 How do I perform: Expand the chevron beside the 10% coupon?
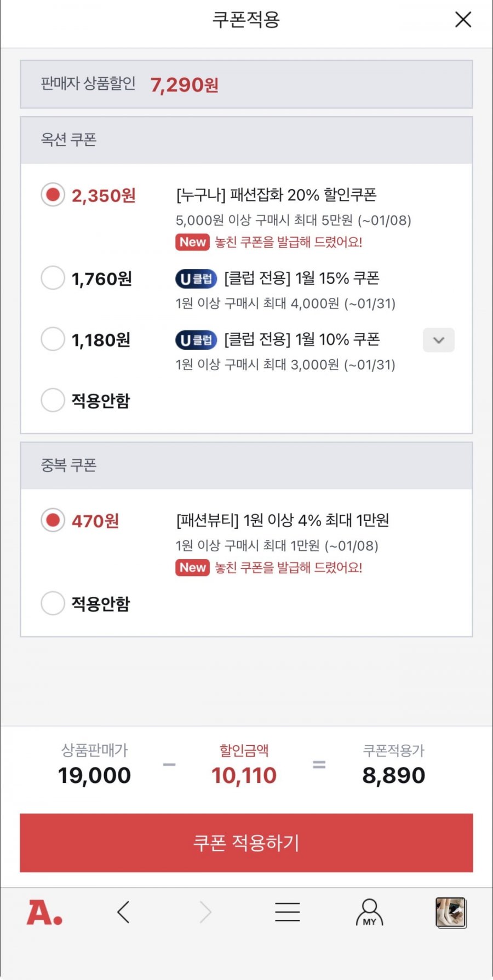pos(438,340)
